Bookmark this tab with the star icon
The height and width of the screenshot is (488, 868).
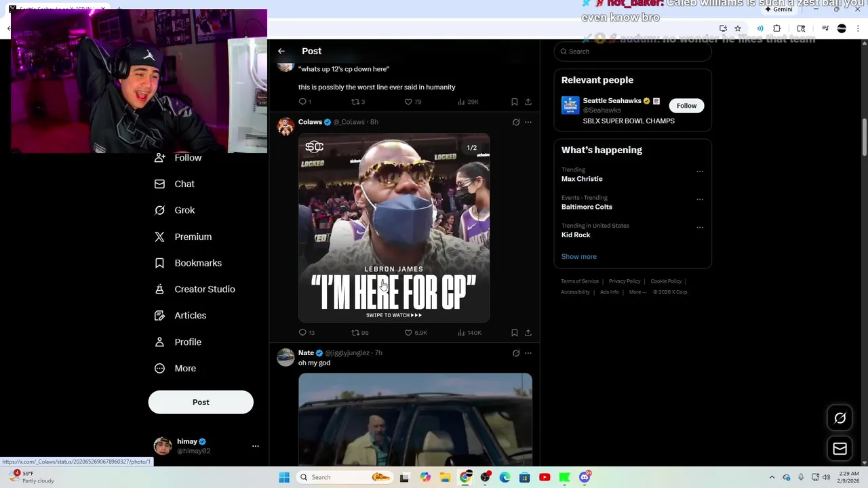tap(738, 28)
